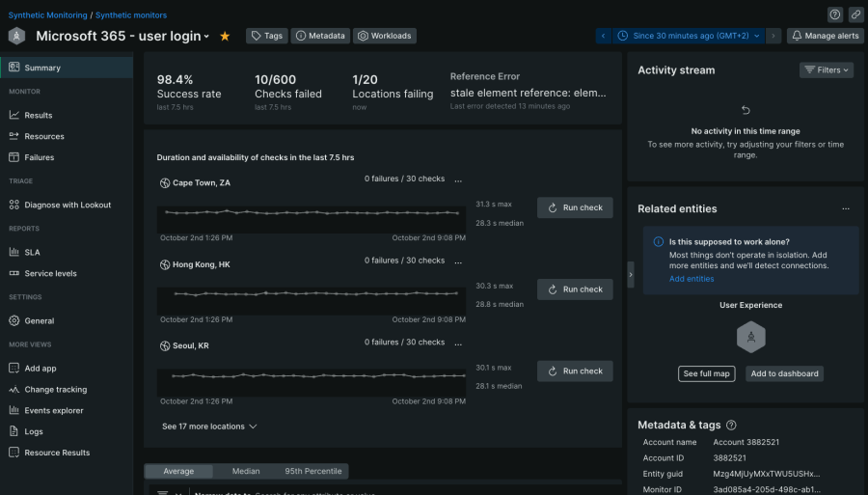Click the Add app icon
The image size is (868, 495).
tap(14, 368)
